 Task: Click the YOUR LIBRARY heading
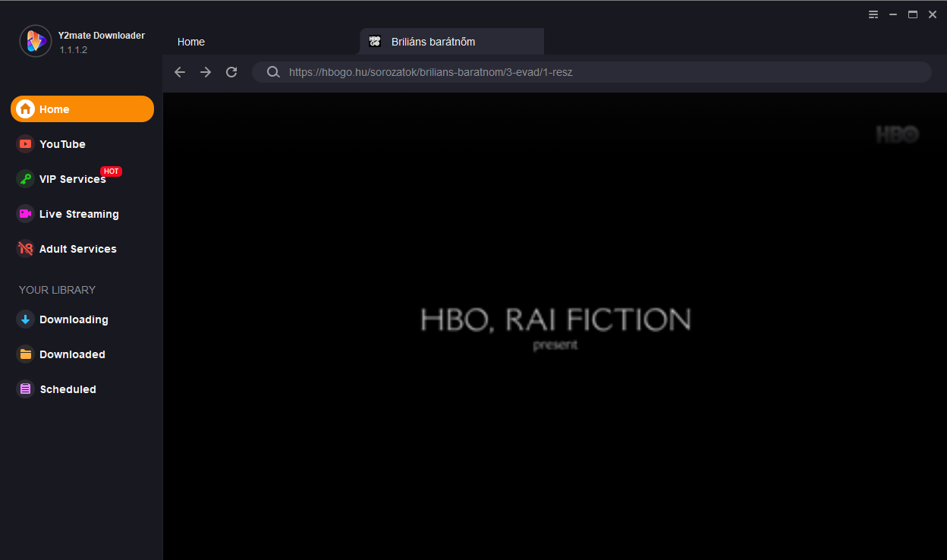pos(57,290)
